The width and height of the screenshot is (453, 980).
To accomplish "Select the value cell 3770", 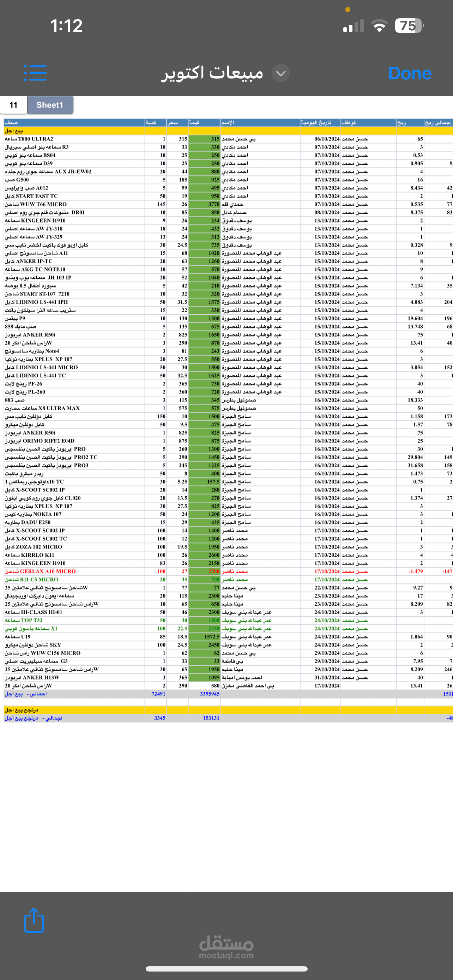I will (204, 204).
